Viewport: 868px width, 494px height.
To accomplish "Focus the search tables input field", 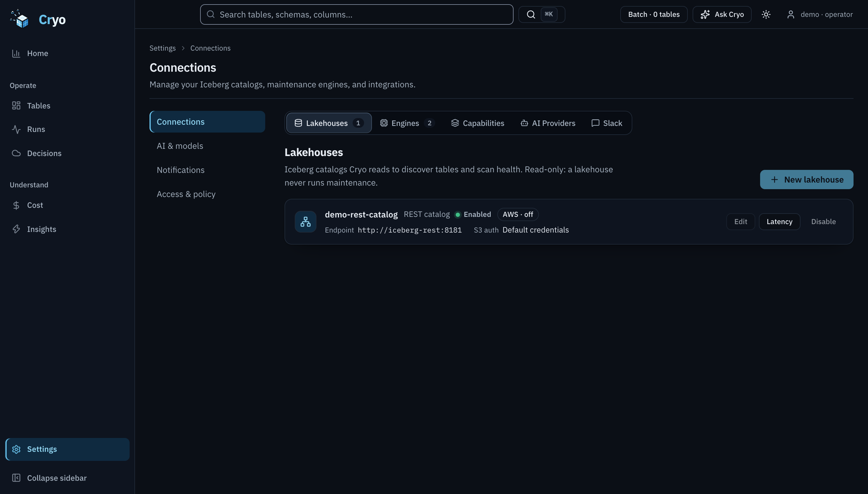I will coord(357,14).
